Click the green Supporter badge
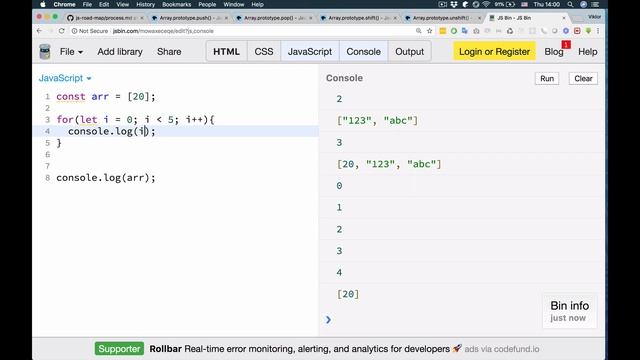This screenshot has width=640, height=360. click(119, 349)
